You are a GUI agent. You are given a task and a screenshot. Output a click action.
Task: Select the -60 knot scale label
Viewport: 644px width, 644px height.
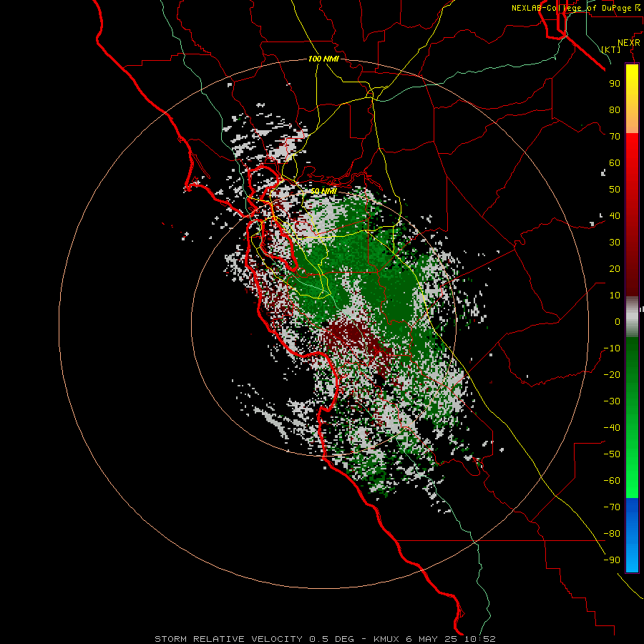(x=612, y=481)
